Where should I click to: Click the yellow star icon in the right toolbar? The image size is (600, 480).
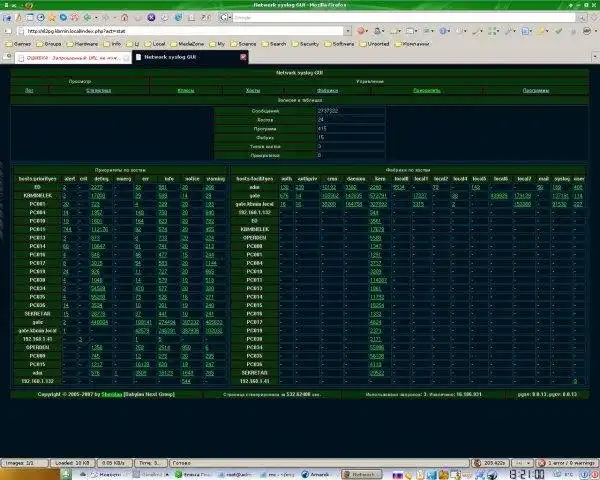(x=541, y=31)
